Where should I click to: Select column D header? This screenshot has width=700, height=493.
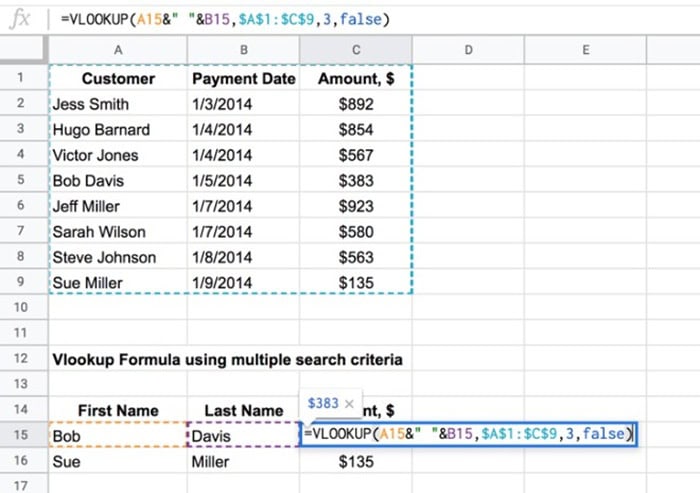point(468,50)
